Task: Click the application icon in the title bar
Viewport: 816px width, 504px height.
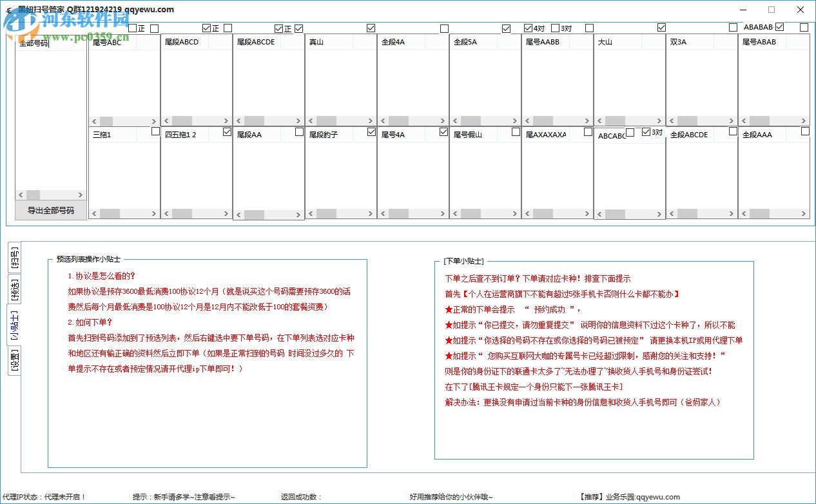Action: (x=8, y=10)
